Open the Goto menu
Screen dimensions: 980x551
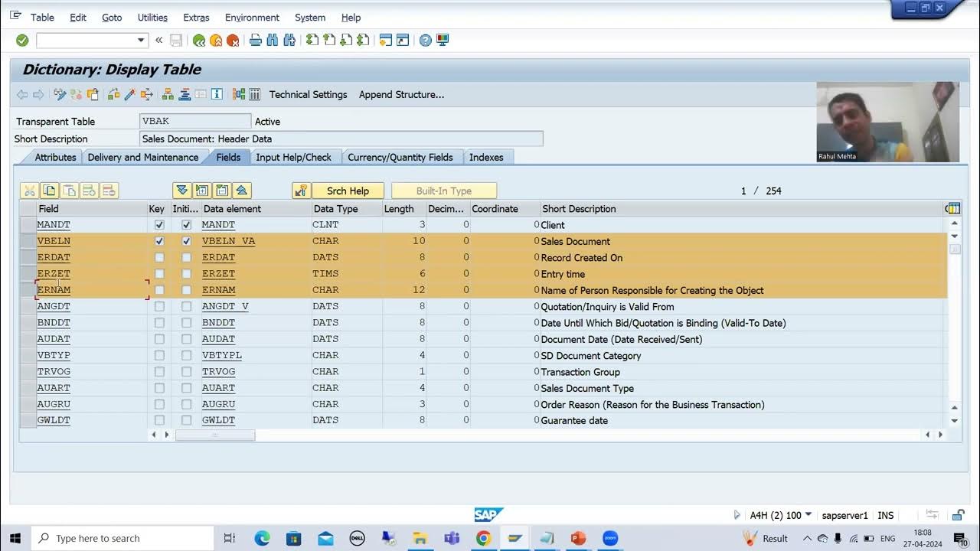click(112, 17)
